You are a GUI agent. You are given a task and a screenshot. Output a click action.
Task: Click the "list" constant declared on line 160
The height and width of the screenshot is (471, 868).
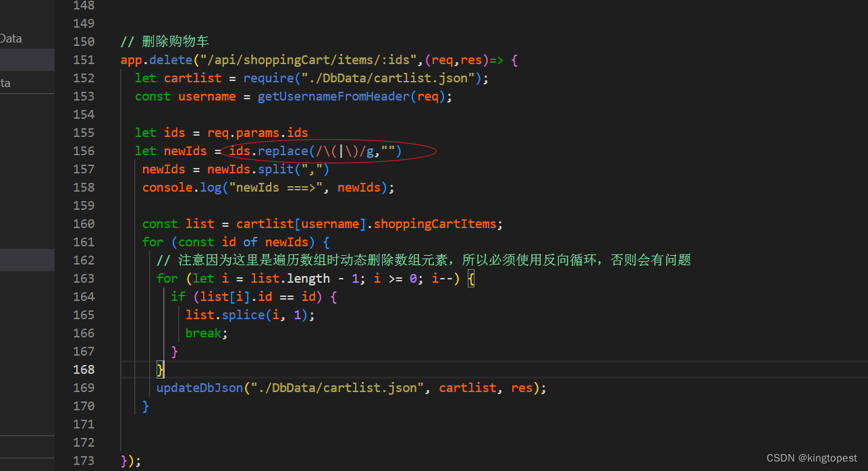coord(200,224)
